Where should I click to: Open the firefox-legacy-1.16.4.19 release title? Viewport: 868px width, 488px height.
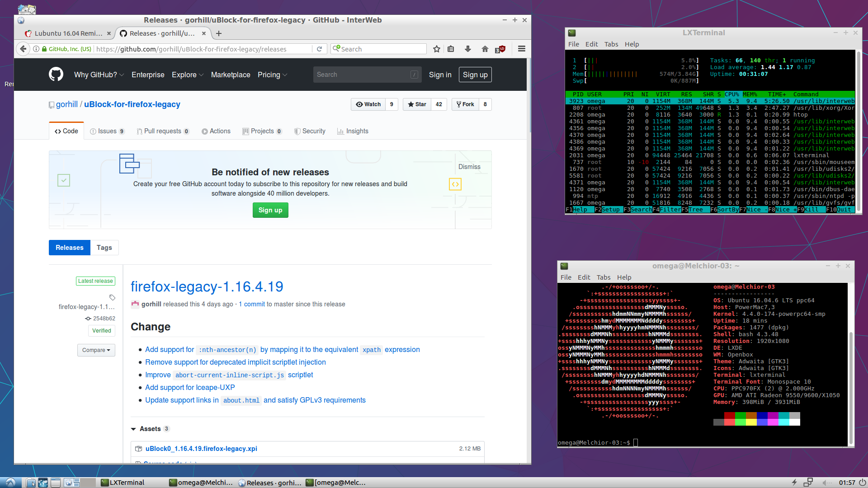click(x=207, y=286)
